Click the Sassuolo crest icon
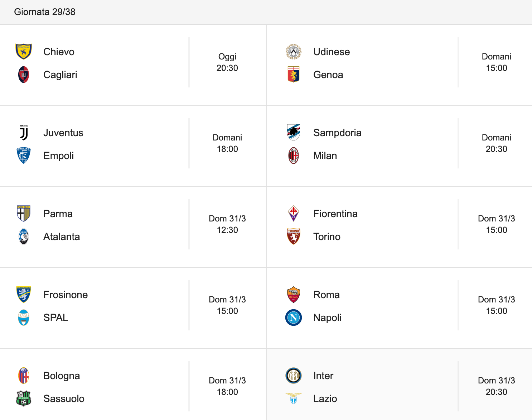The height and width of the screenshot is (420, 532). (24, 398)
